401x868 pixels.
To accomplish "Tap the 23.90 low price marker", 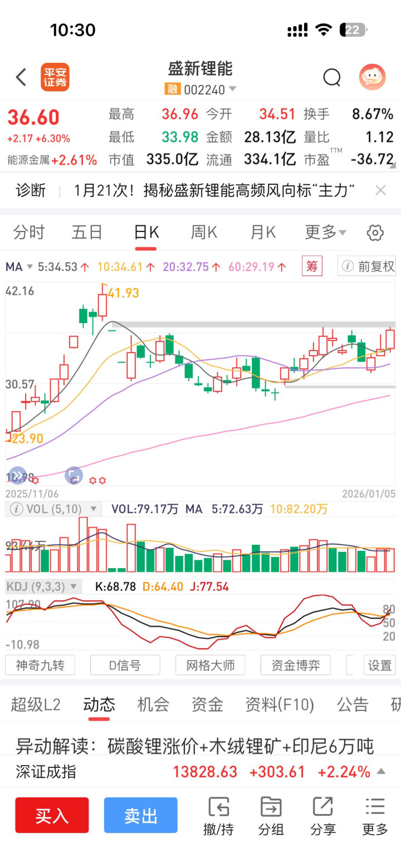I will (x=27, y=438).
